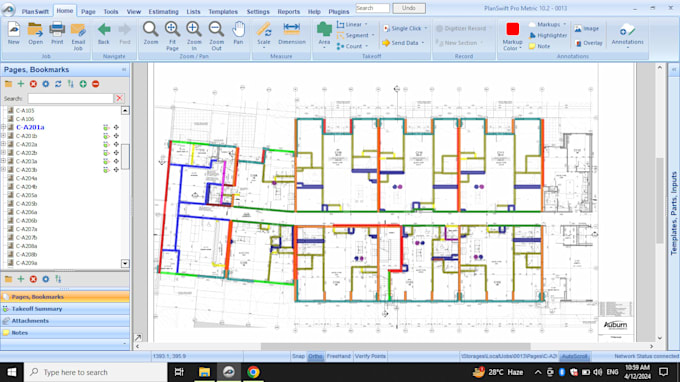Click the New job icon

pyautogui.click(x=14, y=33)
